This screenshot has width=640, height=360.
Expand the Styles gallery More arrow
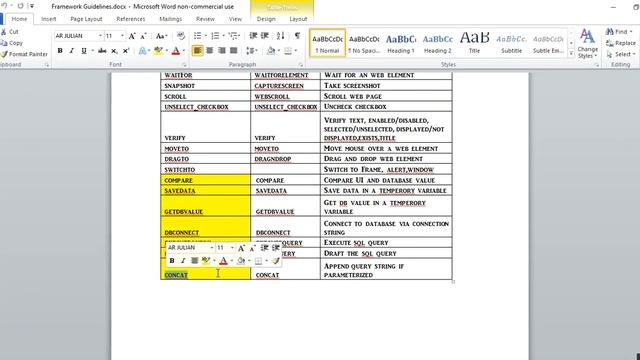(x=571, y=53)
